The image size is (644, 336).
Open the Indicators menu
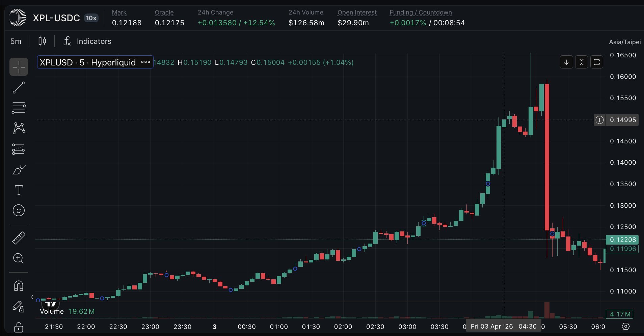(x=87, y=41)
